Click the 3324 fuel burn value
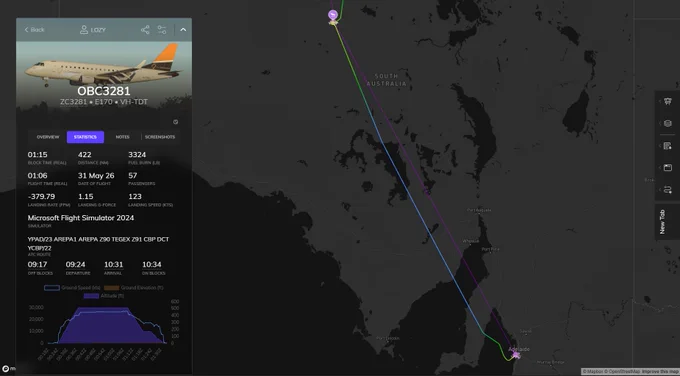Image resolution: width=680 pixels, height=376 pixels. coord(137,155)
